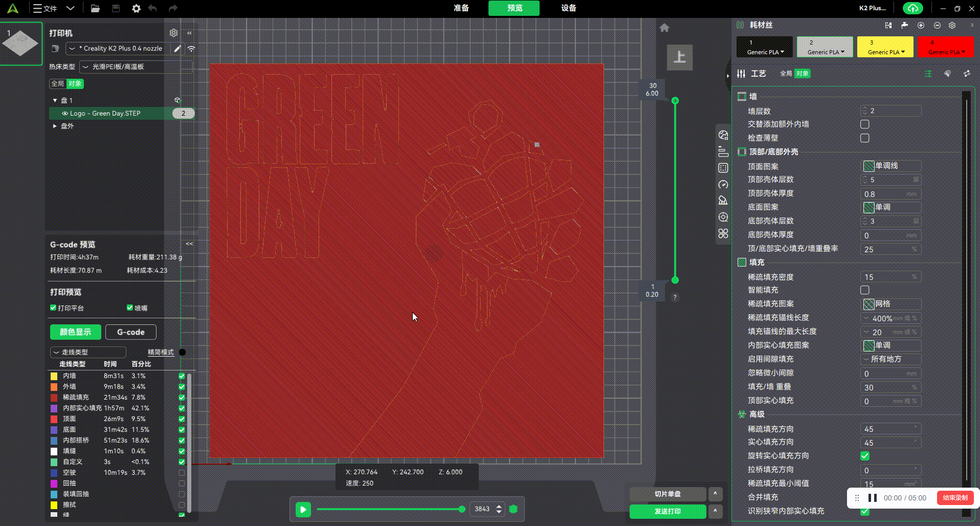Open printer settings gear icon

coord(174,33)
